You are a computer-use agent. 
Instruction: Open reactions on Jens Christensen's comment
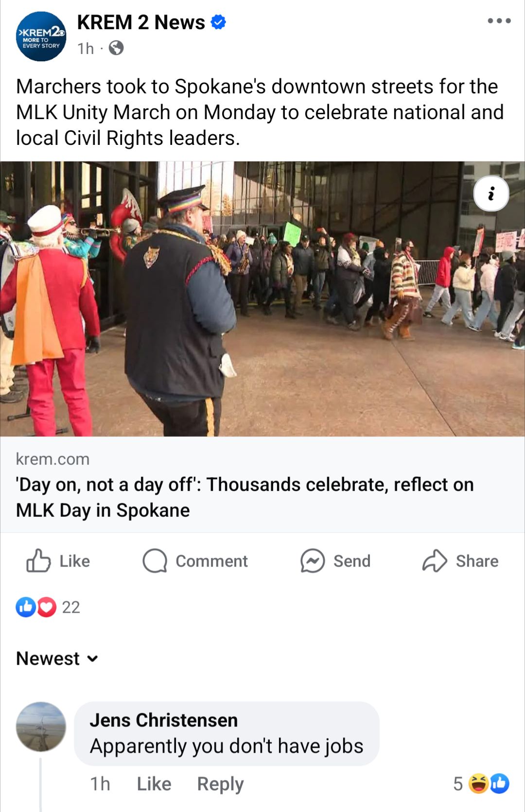point(481,783)
